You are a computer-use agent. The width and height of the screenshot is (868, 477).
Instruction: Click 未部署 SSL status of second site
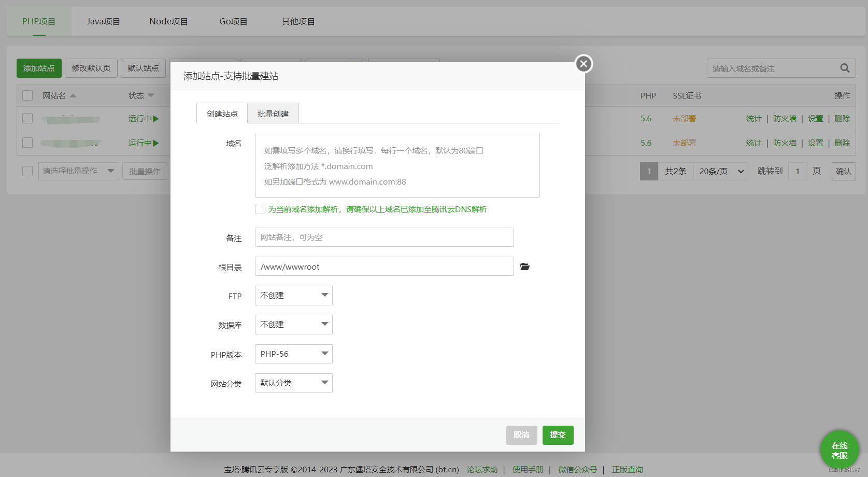point(684,143)
